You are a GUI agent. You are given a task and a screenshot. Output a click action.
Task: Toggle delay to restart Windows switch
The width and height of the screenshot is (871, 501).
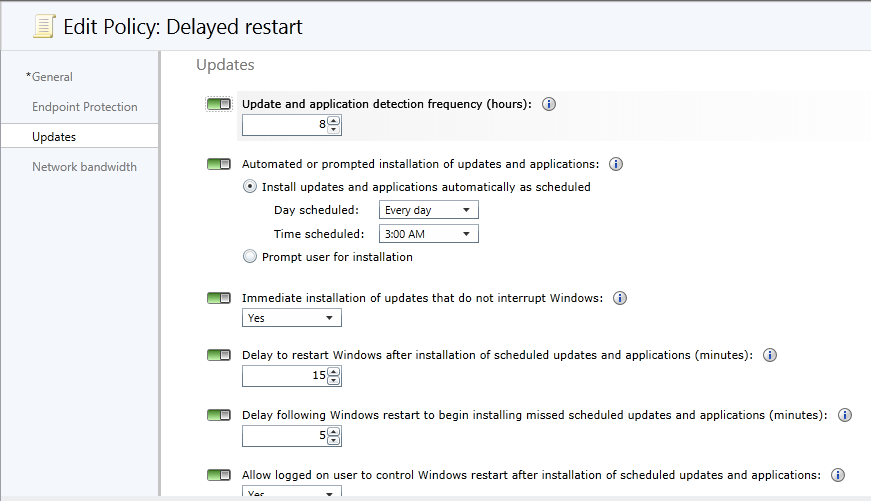click(x=219, y=355)
